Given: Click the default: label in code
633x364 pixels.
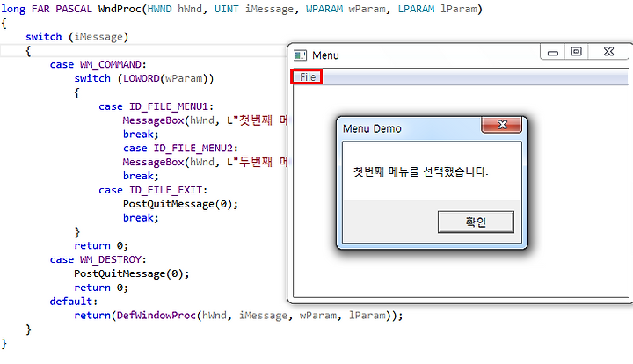Looking at the screenshot, I should coord(74,302).
